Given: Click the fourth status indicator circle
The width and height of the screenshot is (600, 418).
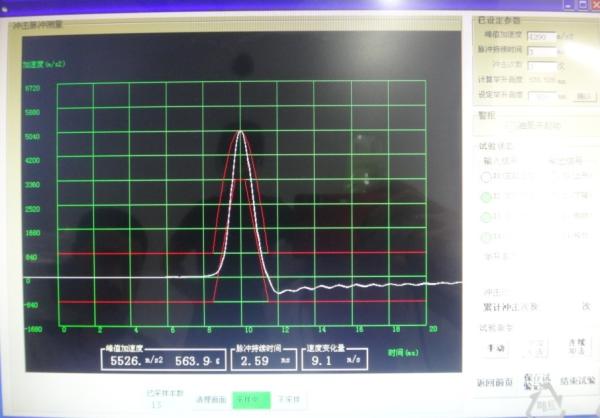Looking at the screenshot, I should (x=486, y=237).
